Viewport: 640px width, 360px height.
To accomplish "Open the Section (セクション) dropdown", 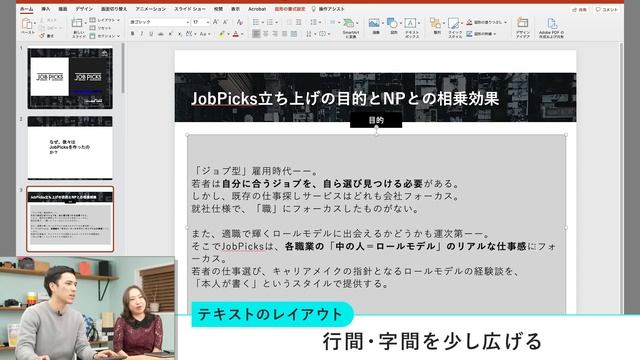I will pyautogui.click(x=105, y=36).
